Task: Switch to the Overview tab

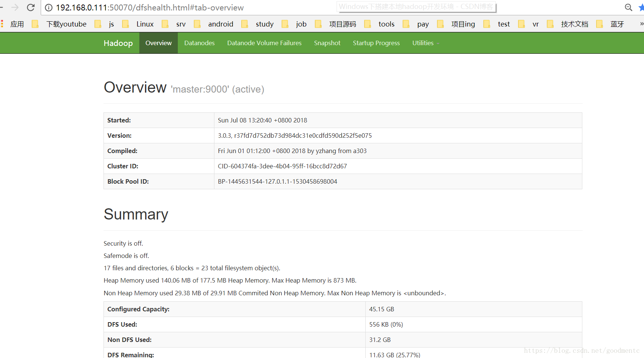Action: (158, 43)
